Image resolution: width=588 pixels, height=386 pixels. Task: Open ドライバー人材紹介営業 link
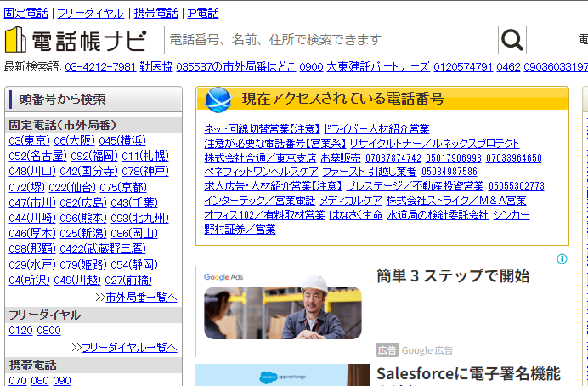point(376,129)
